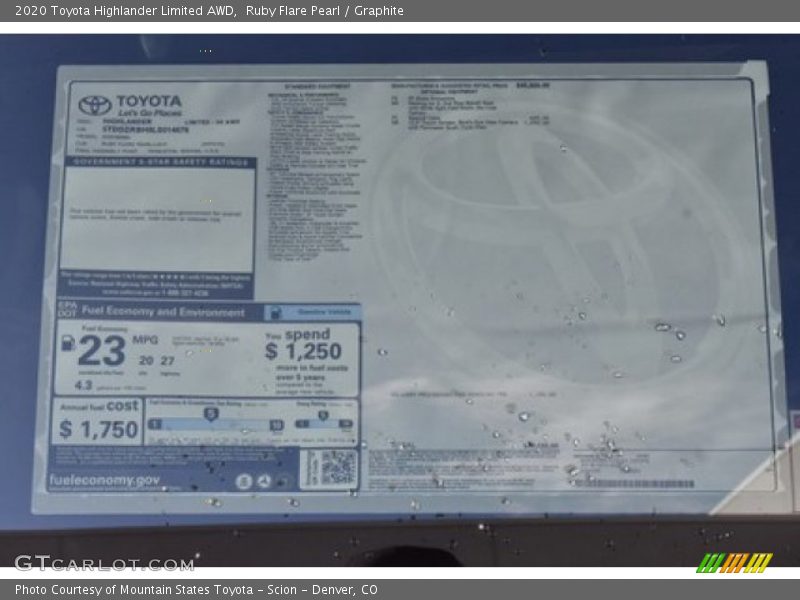Screen dimensions: 800x600
Task: Click the fuel pump icon beside MPG
Action: click(x=68, y=342)
